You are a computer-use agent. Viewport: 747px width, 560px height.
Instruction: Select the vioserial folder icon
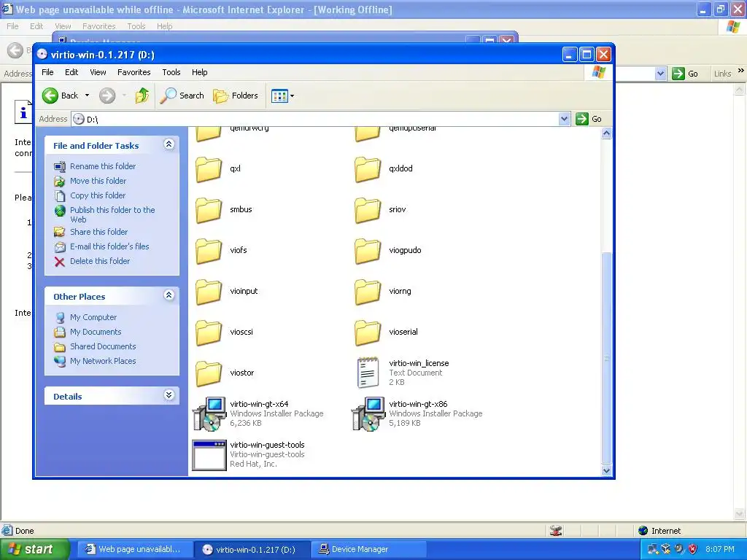(368, 332)
